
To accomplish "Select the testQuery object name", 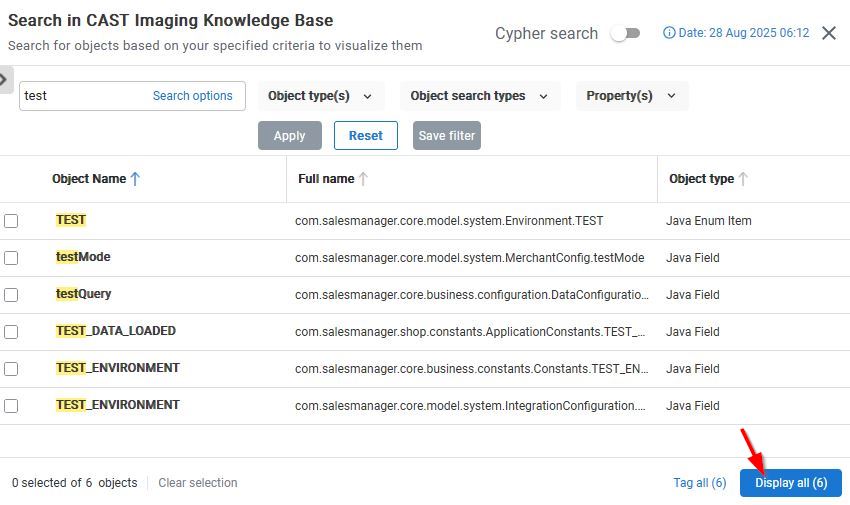I will [x=84, y=294].
